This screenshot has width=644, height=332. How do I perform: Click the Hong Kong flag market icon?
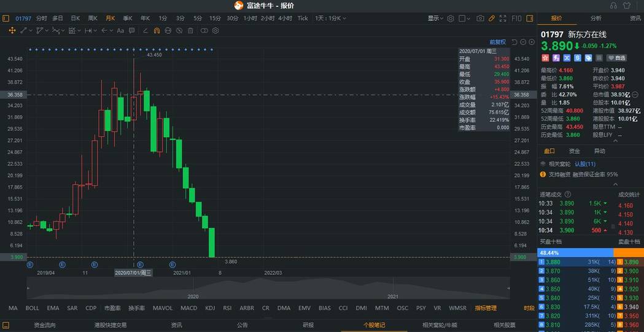[545, 58]
